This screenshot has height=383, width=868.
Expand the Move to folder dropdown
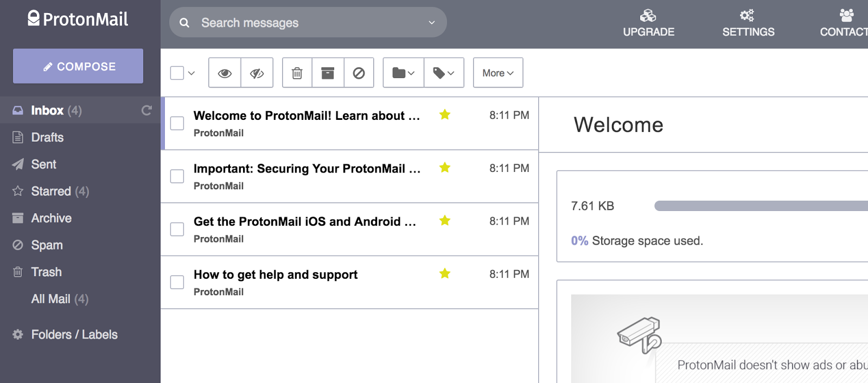point(403,73)
